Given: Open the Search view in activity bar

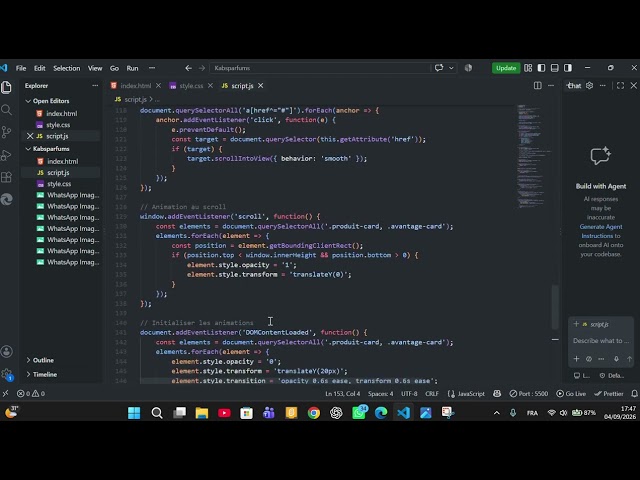Looking at the screenshot, I should (x=7, y=110).
